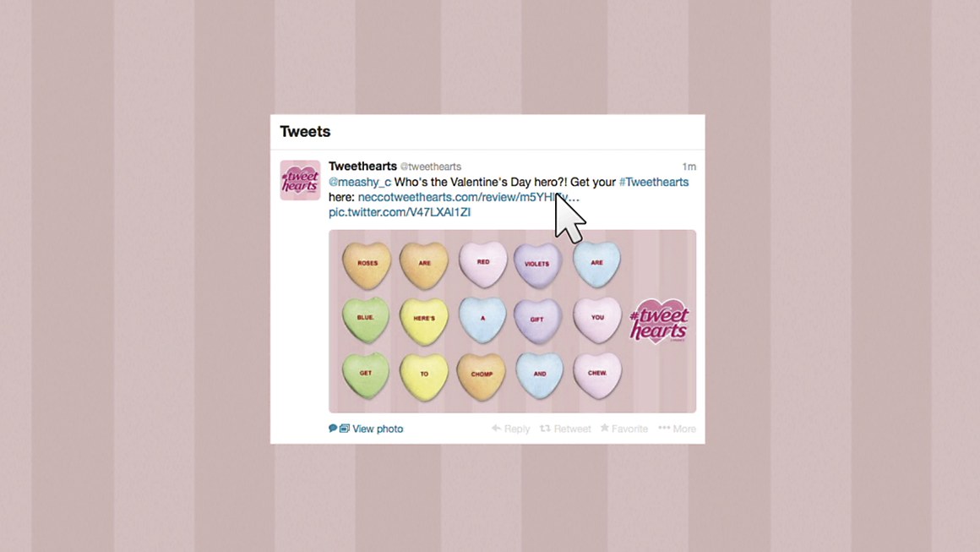Click the #tweethearts logo in photo

(x=659, y=321)
